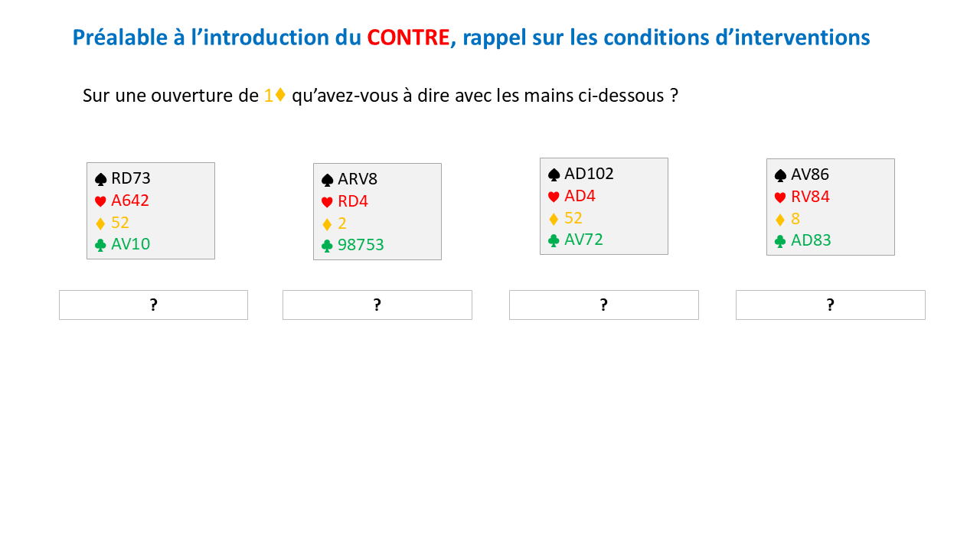This screenshot has height=551, width=980.
Task: Click the question mark box below AD102 hand
Action: 603,305
